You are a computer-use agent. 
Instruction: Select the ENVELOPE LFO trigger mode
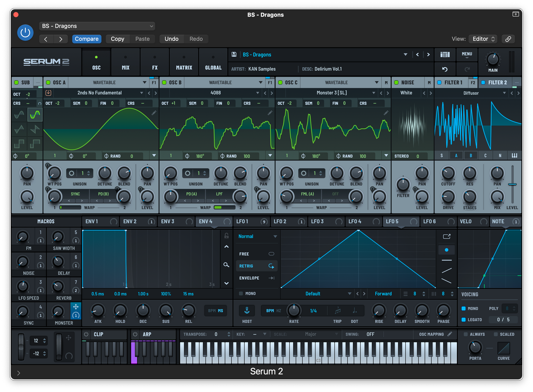click(257, 278)
